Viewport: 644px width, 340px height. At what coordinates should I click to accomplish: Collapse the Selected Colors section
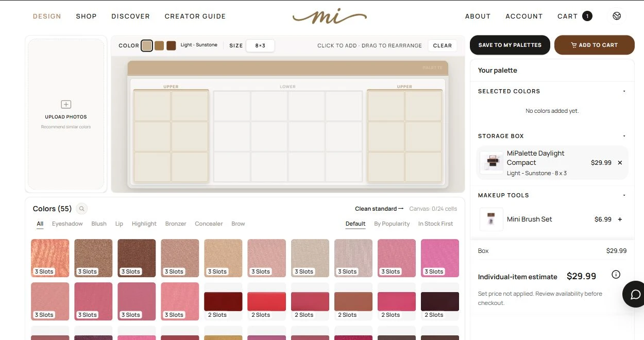click(x=624, y=91)
